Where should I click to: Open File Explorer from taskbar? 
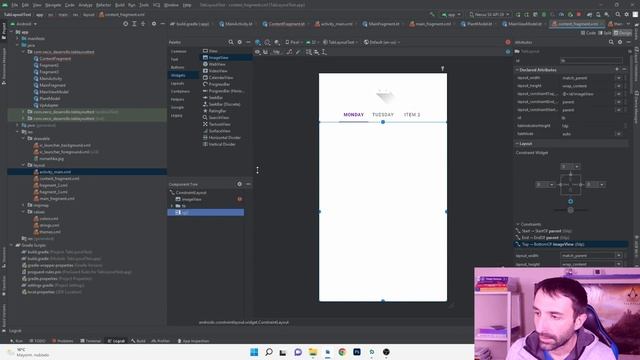[313, 352]
